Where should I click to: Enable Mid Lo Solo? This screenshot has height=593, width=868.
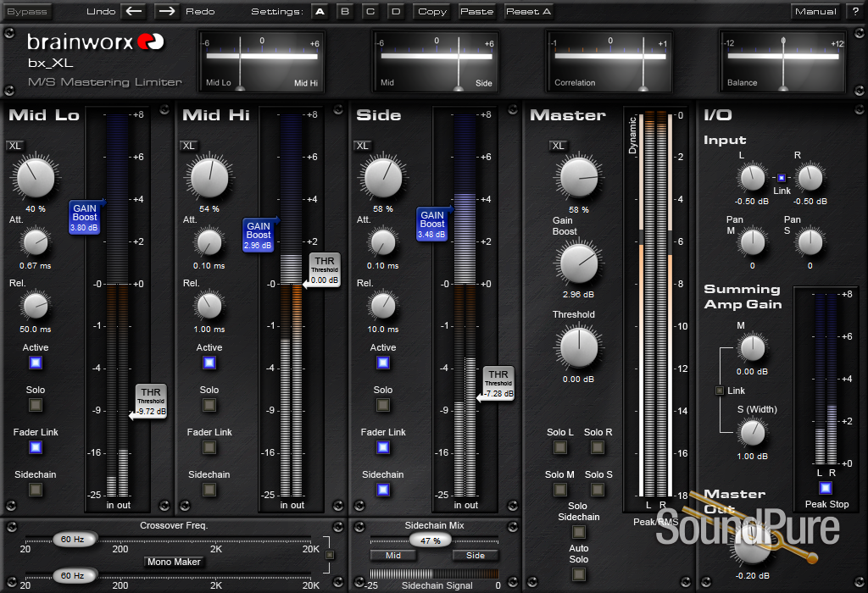(36, 405)
